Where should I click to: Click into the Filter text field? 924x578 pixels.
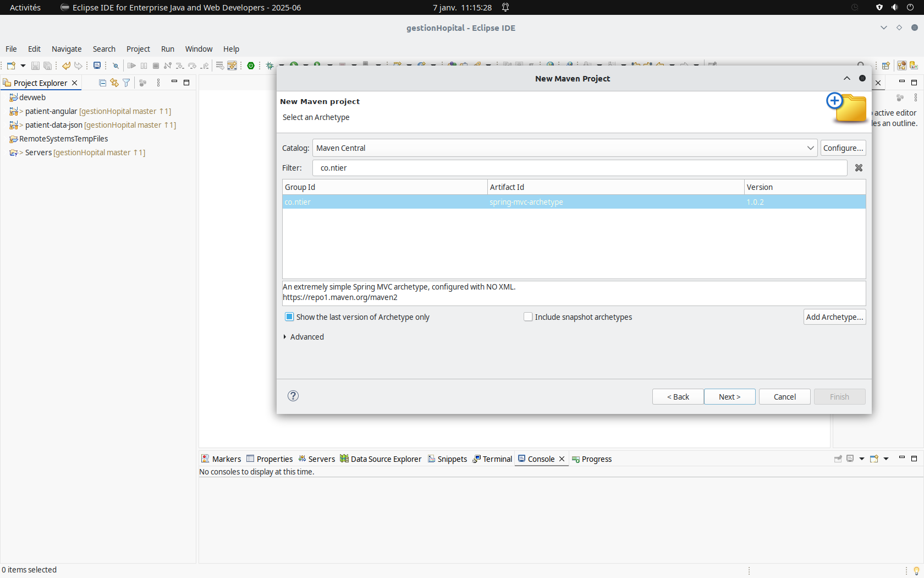point(580,168)
